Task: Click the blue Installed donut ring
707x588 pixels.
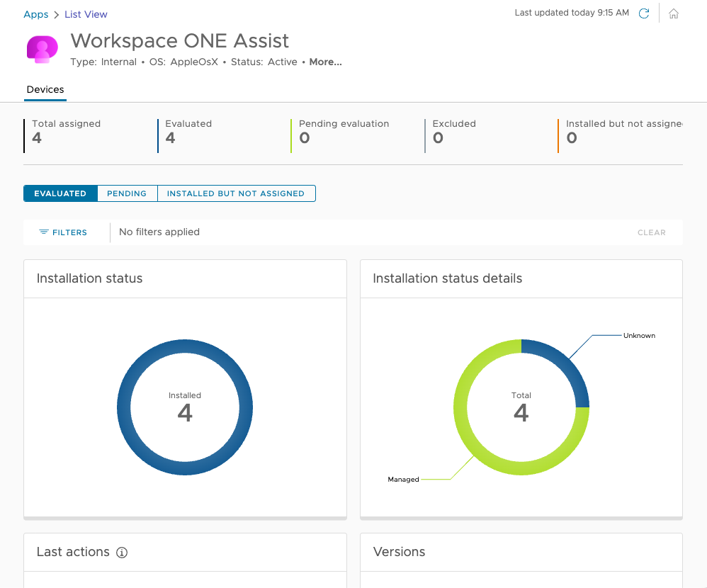Action: click(x=124, y=409)
